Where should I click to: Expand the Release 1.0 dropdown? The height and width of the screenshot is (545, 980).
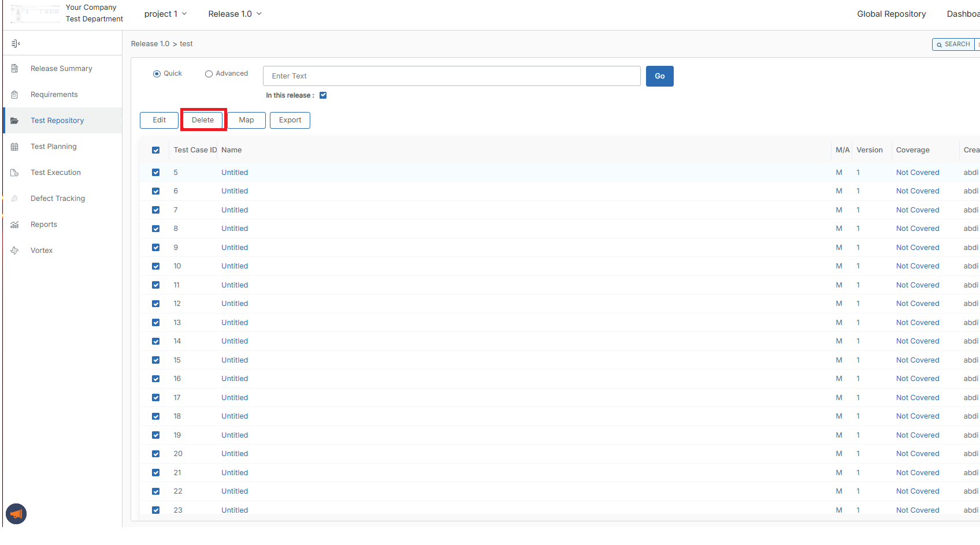point(235,14)
